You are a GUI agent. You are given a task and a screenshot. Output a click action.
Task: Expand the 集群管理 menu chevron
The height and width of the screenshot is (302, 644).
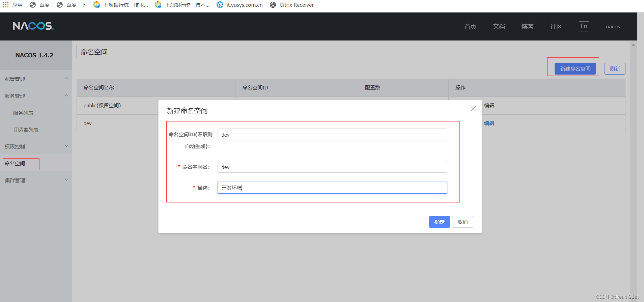point(66,180)
